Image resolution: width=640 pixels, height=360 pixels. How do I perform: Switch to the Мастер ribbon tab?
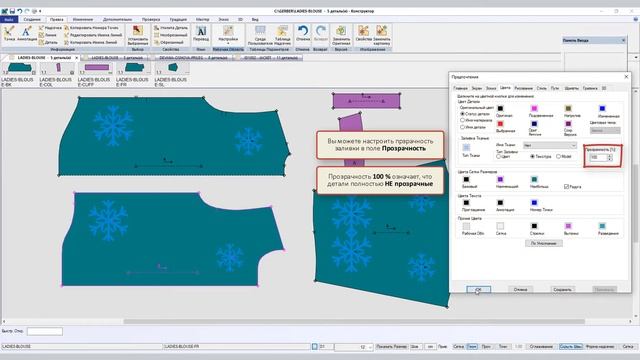[202, 19]
